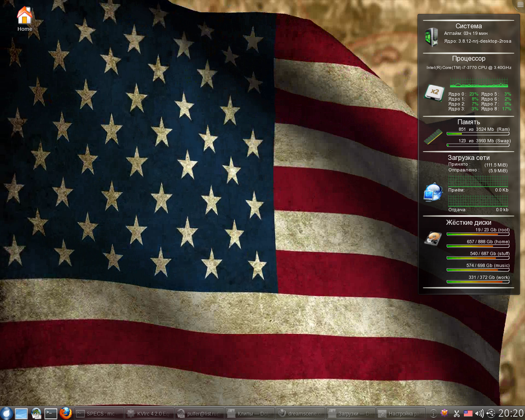Click the kernel text 3.8.12-nrj-desktop-2rosa
Screen dimensions: 525x420
485,41
